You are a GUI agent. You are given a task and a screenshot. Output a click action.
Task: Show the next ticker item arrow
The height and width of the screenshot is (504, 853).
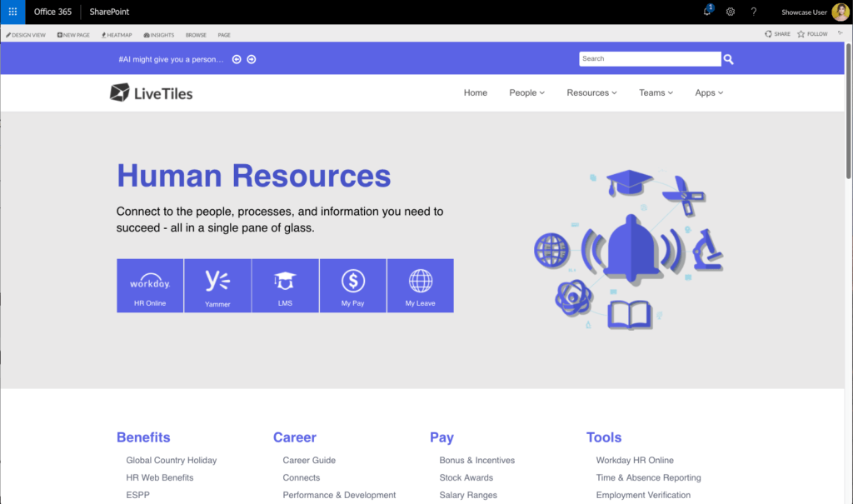click(252, 59)
